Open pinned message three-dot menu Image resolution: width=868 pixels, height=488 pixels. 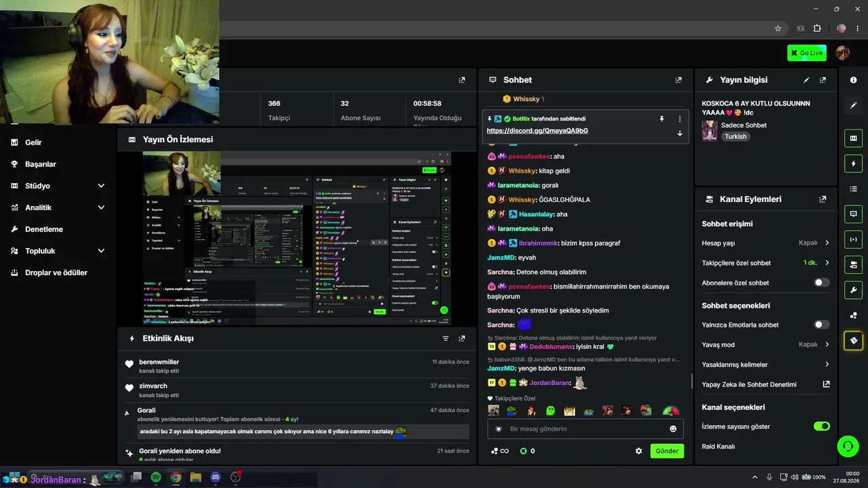(x=679, y=119)
